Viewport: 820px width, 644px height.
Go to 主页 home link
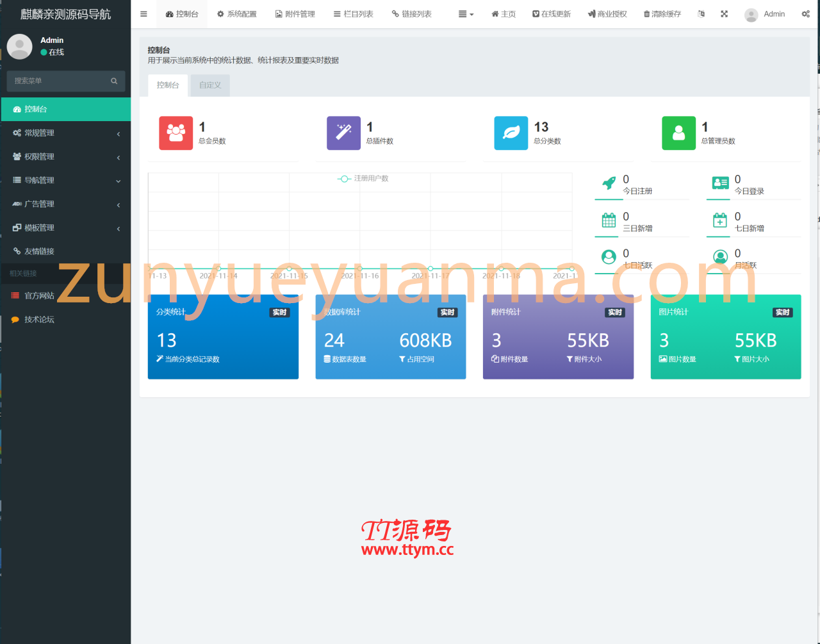tap(504, 14)
